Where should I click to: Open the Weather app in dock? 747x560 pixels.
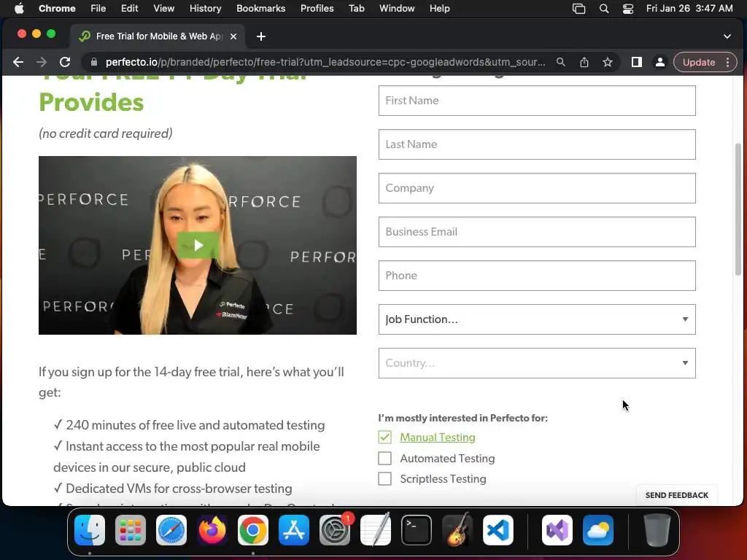point(598,530)
